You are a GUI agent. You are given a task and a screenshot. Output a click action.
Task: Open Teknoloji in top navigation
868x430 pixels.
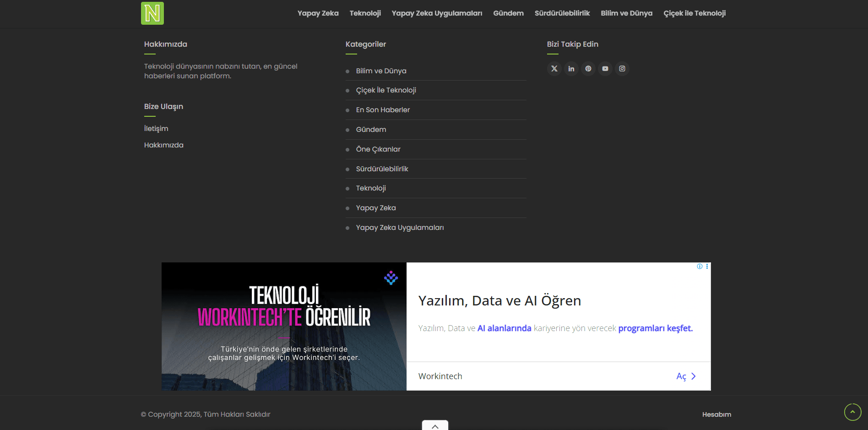click(365, 13)
